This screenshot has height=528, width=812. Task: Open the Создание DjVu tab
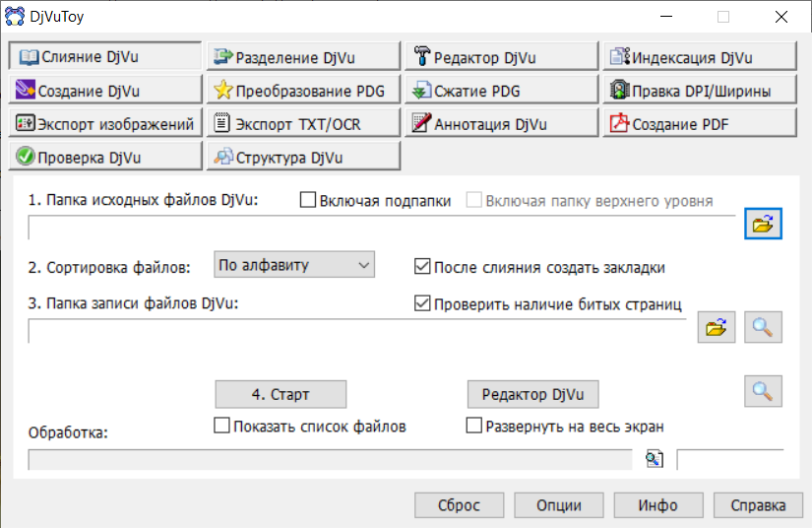tap(105, 90)
